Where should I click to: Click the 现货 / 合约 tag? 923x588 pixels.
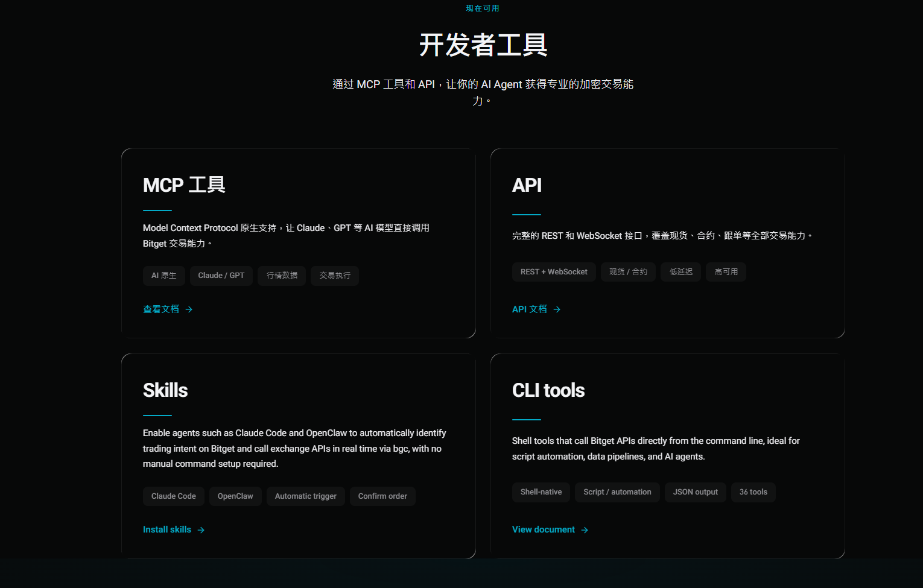pyautogui.click(x=628, y=272)
